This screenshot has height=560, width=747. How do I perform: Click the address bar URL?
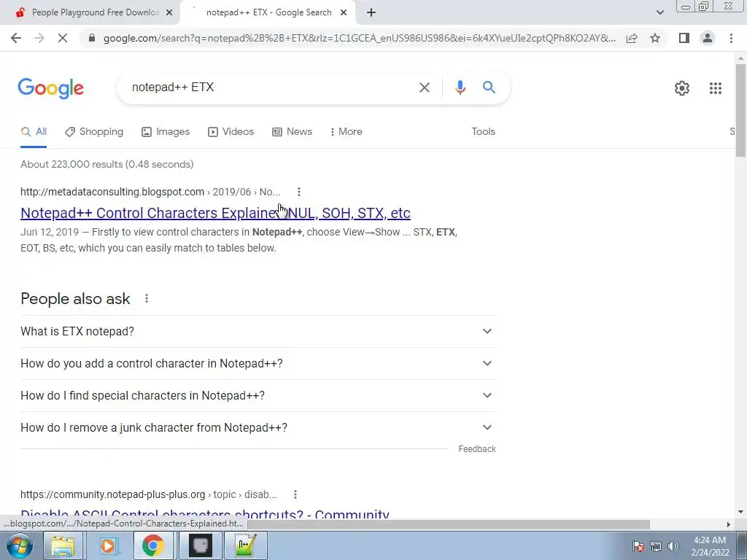360,38
